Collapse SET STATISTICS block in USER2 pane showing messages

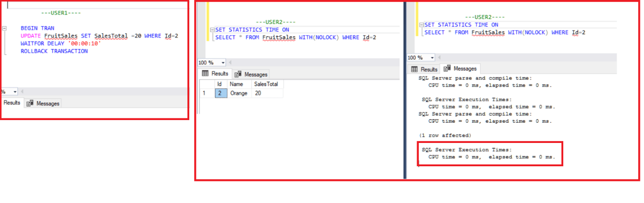421,25
